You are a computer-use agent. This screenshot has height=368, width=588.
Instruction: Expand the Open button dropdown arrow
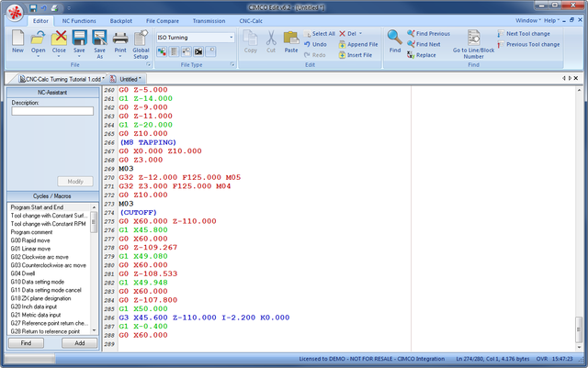point(38,56)
